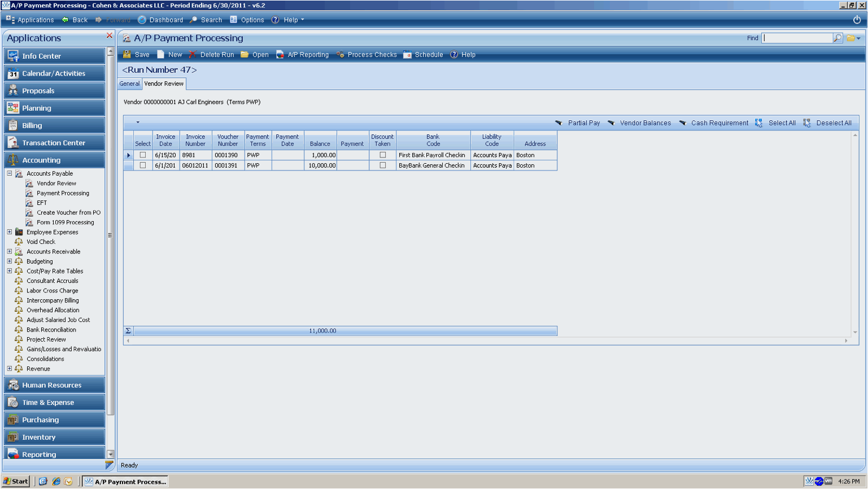Click the Save icon in toolbar
This screenshot has width=868, height=489.
point(127,55)
